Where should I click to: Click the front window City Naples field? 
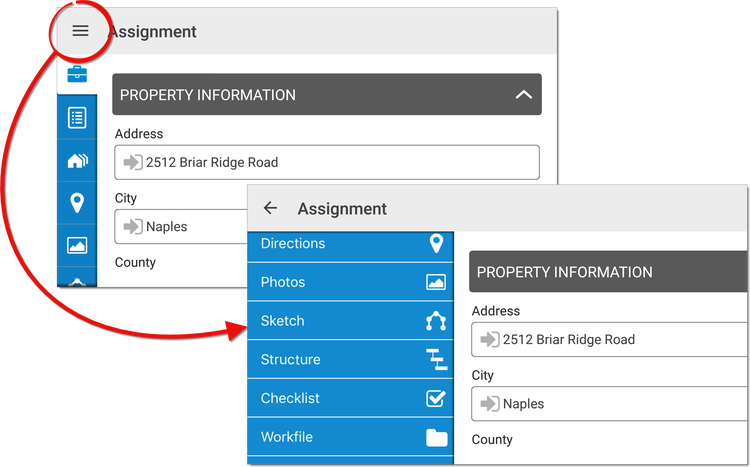point(609,404)
